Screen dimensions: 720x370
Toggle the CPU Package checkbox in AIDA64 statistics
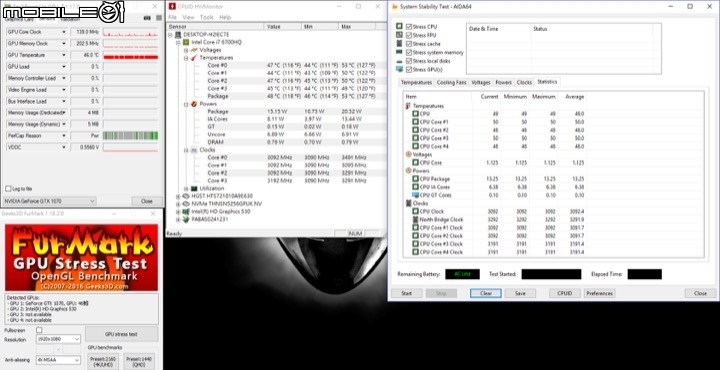point(415,179)
